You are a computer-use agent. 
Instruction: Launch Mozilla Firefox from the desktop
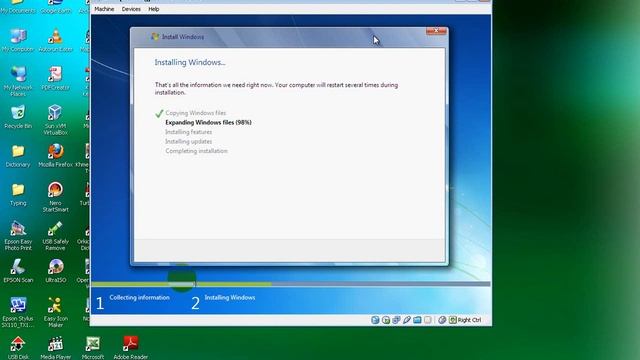click(56, 156)
